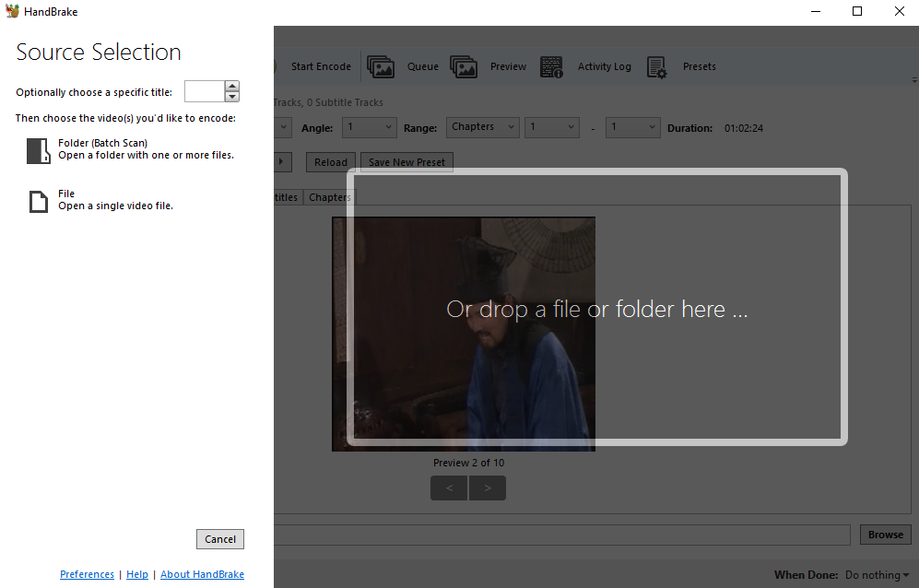Click the specific title input field
This screenshot has width=919, height=588.
(205, 91)
